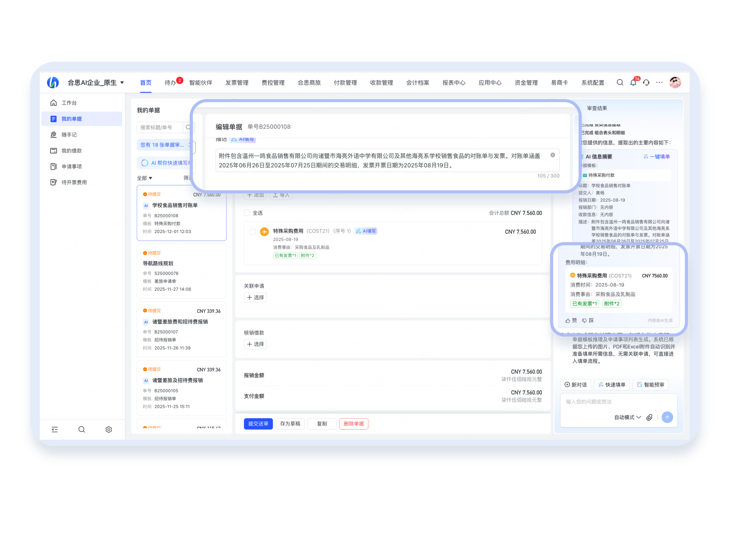The image size is (730, 560).
Task: Click thumbs-up 赞 icon on AI summary
Action: point(568,320)
